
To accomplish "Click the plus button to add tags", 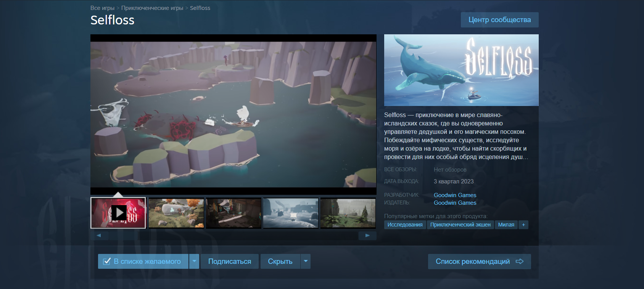I will (x=523, y=225).
